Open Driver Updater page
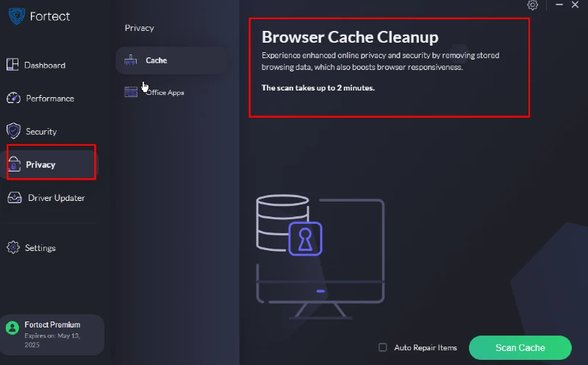Viewport: 588px width, 365px height. (57, 198)
